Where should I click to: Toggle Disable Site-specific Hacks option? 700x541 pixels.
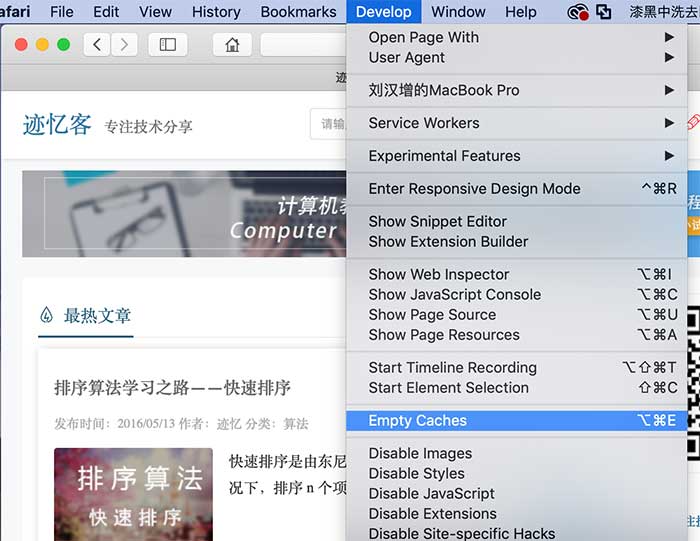(517, 533)
